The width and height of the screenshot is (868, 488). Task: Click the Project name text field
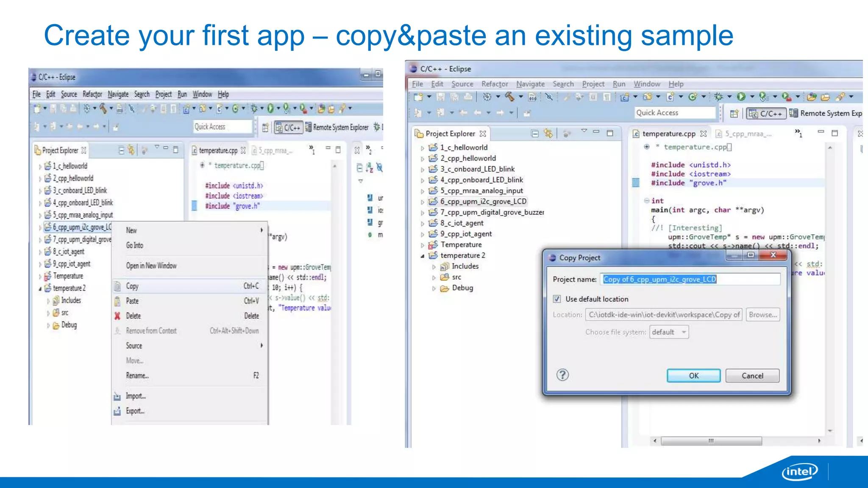pos(691,280)
